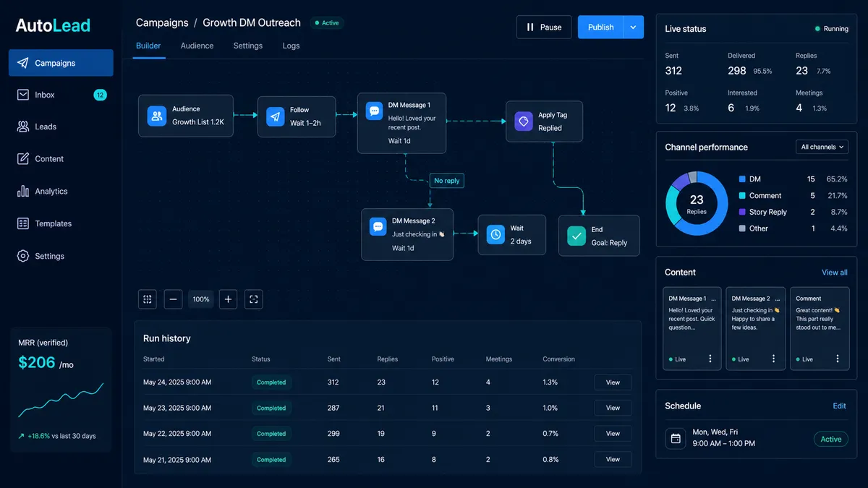Screen dimensions: 868x488
Task: Open the Settings tab
Action: point(248,46)
